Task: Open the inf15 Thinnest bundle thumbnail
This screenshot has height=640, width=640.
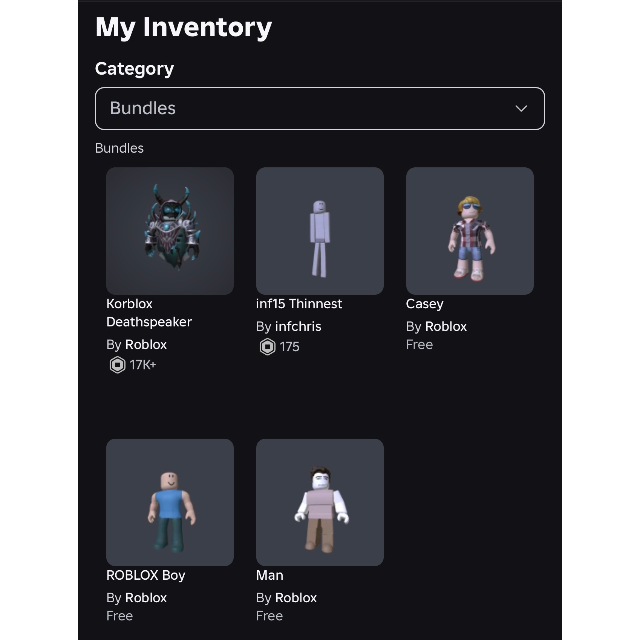Action: click(320, 231)
